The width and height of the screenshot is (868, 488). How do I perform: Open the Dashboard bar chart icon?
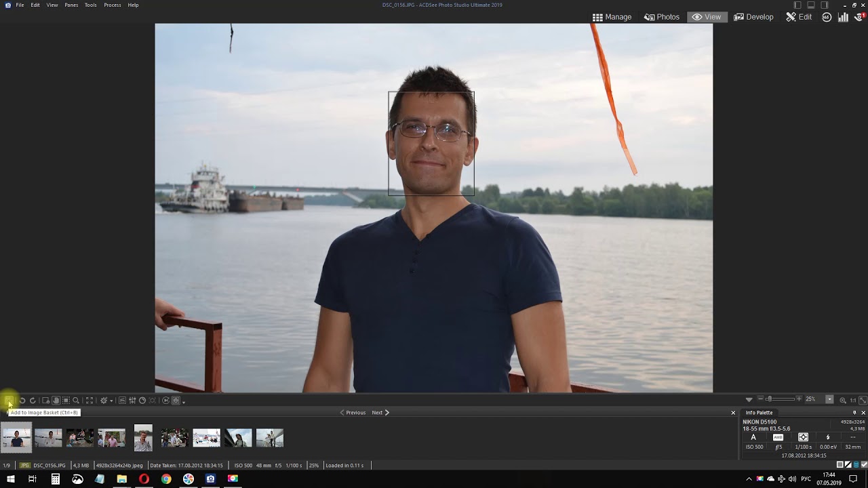(x=843, y=17)
